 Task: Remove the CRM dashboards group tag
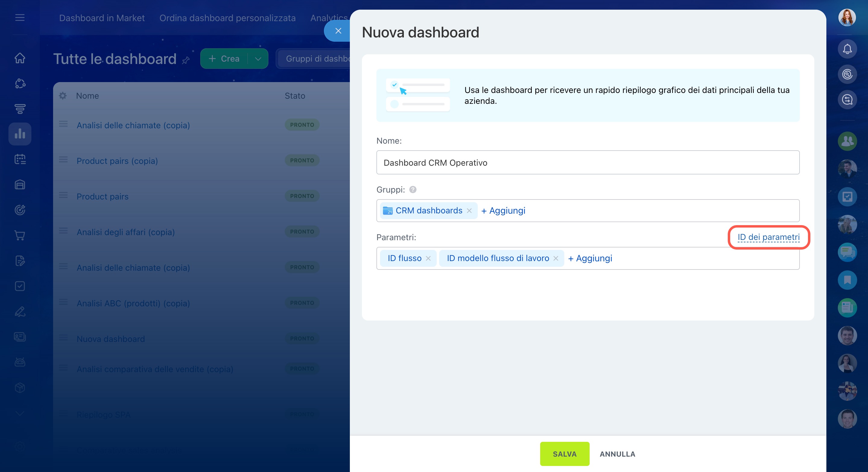(469, 211)
